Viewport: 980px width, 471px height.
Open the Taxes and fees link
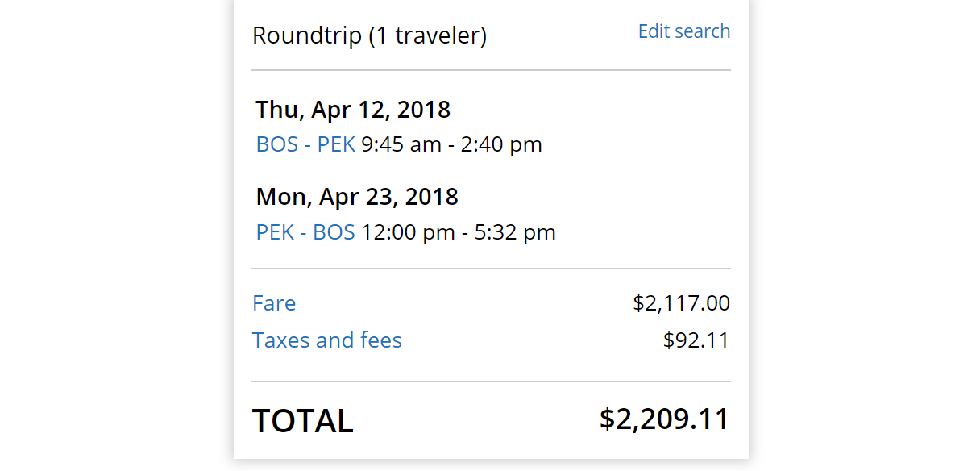(x=326, y=340)
